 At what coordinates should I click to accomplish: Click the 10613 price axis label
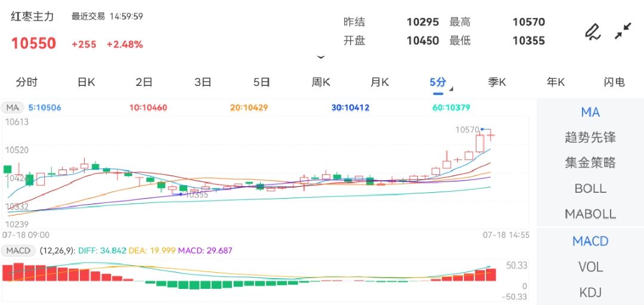point(17,122)
